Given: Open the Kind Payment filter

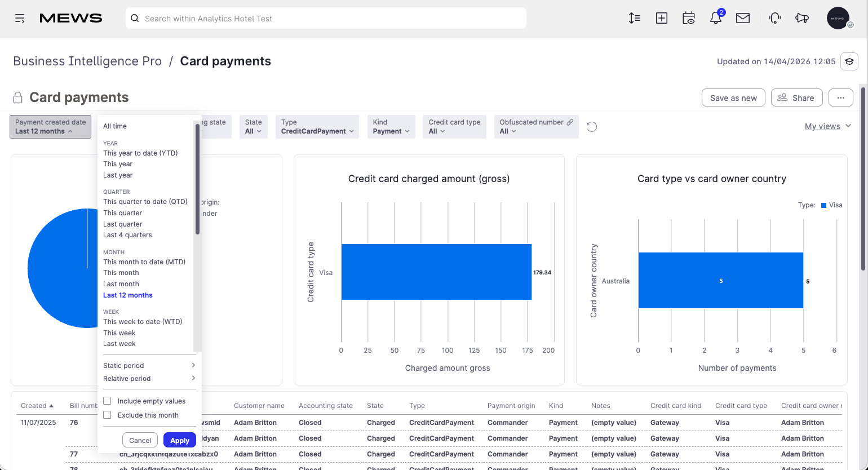Looking at the screenshot, I should point(391,127).
